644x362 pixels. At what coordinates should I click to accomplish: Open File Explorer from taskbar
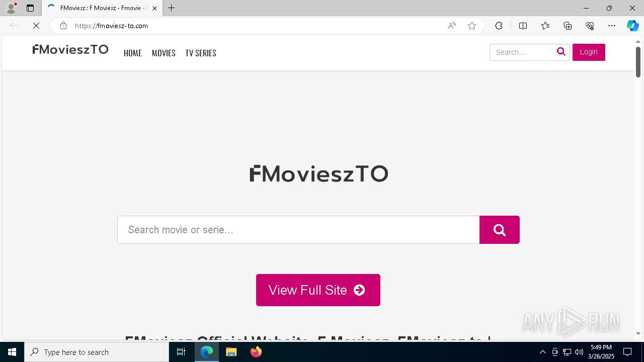pos(231,352)
